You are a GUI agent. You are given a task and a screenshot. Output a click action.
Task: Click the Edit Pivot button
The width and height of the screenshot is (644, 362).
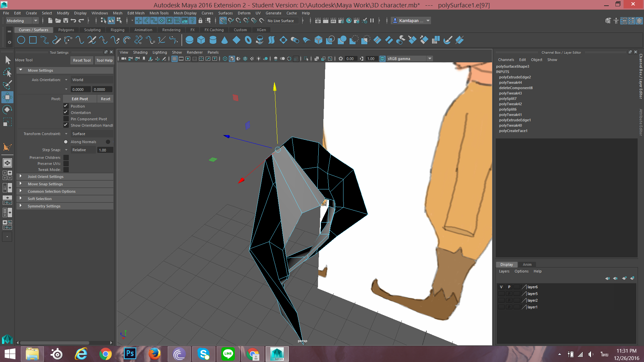click(79, 99)
